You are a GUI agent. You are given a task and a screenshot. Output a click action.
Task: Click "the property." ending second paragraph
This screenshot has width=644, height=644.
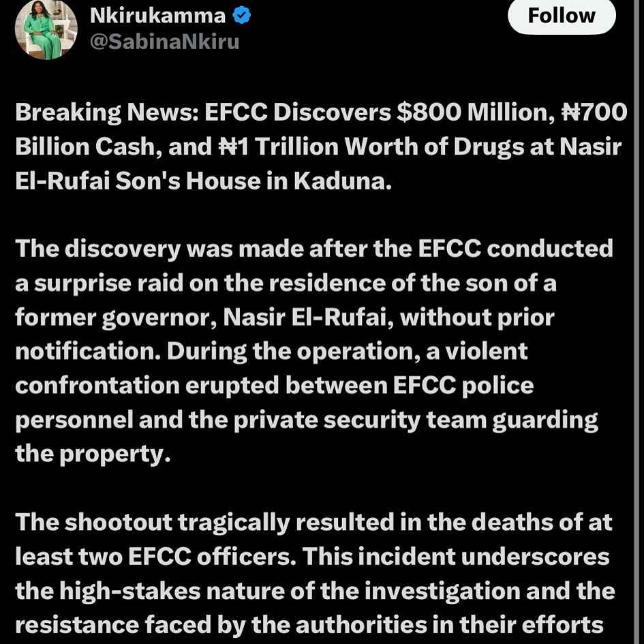coord(93,455)
